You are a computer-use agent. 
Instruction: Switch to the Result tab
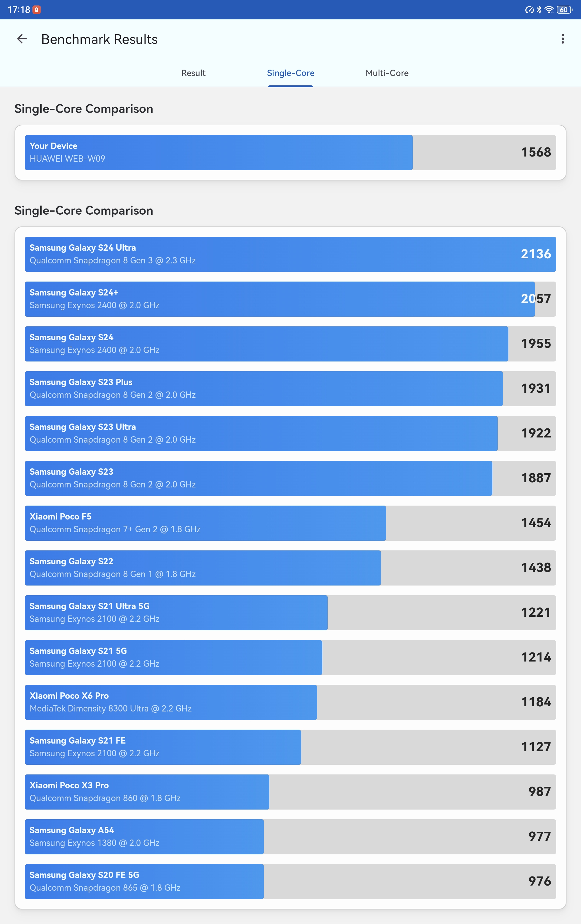tap(193, 73)
